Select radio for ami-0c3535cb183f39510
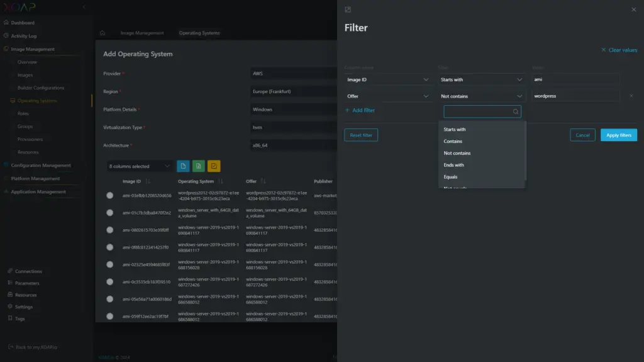This screenshot has height=362, width=644. point(109,282)
